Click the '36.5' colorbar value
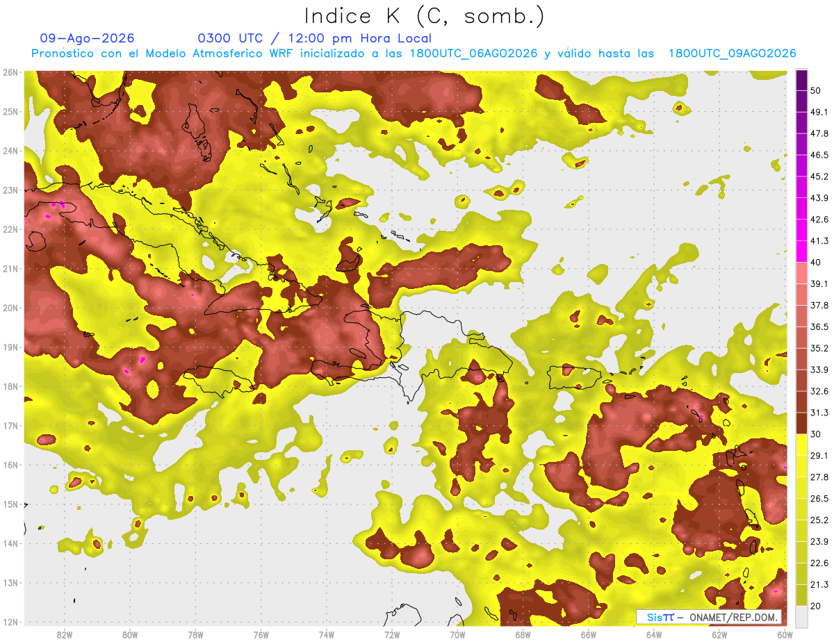Viewport: 834px width, 644px height. [x=819, y=327]
